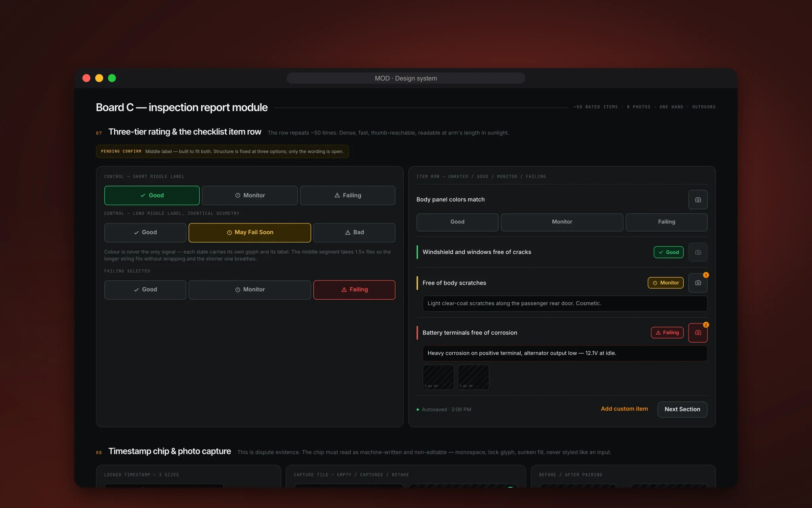The width and height of the screenshot is (812, 508).
Task: Edit the Light clear-coat scratches note field
Action: [565, 303]
